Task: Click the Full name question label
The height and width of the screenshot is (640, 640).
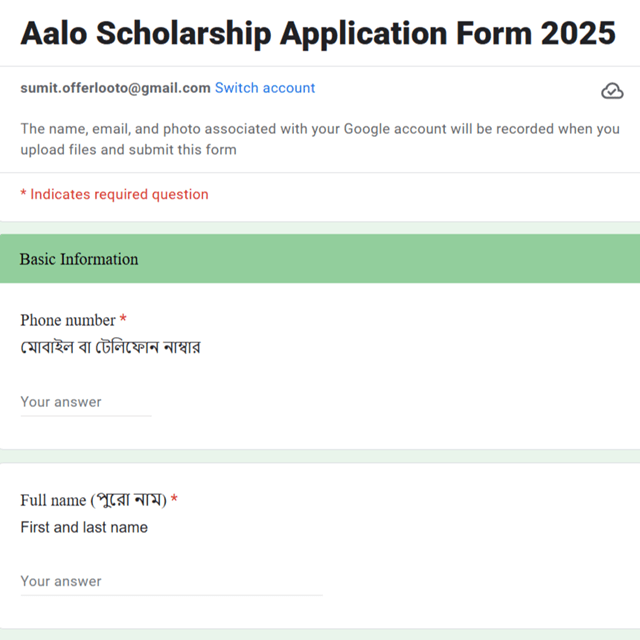Action: (x=93, y=500)
